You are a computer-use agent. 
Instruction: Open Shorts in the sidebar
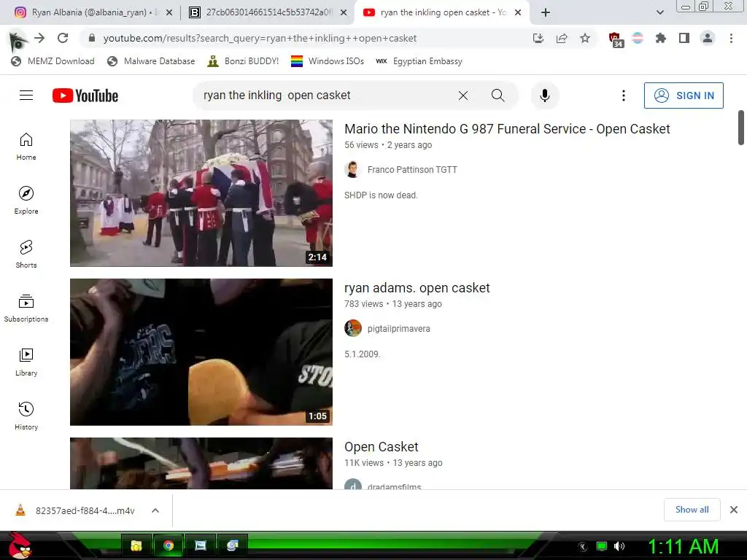point(26,254)
